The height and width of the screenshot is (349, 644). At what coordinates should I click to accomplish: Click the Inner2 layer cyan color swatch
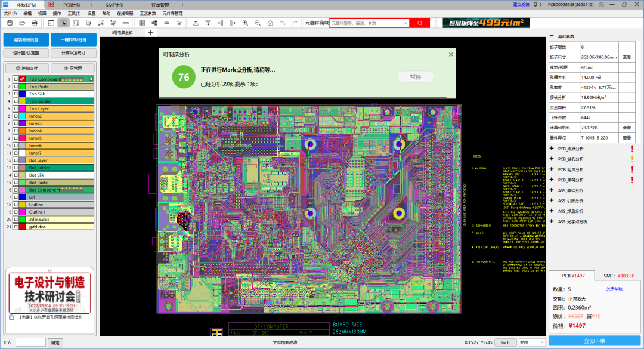[22, 116]
